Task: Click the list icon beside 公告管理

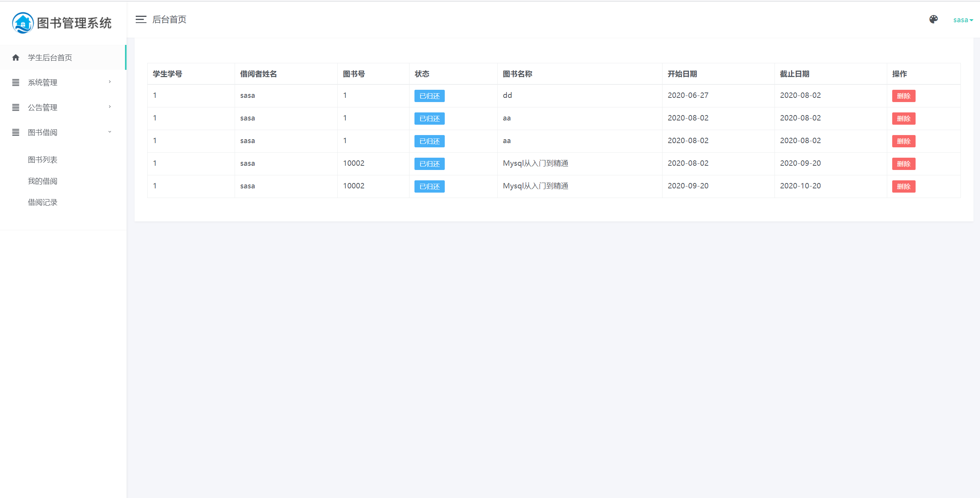Action: pos(16,107)
